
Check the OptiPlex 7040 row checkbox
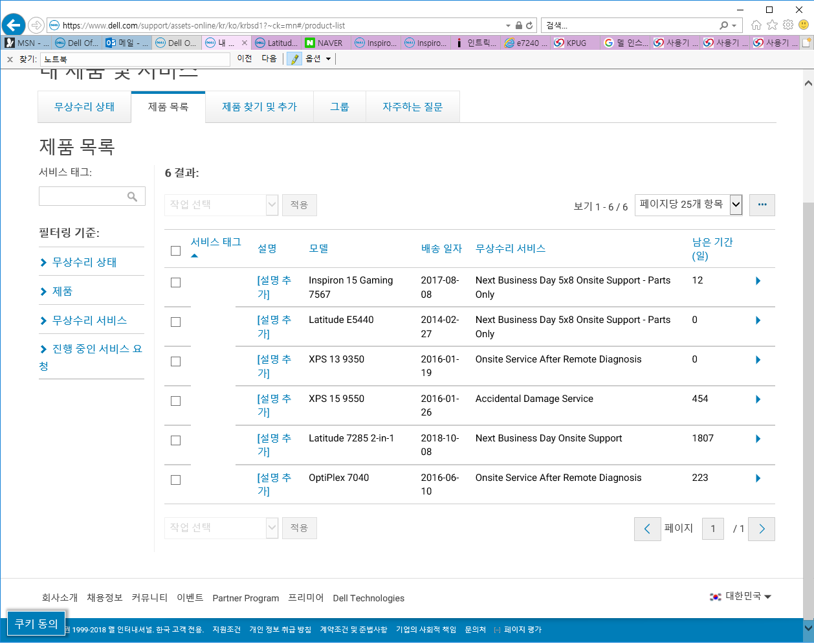pos(175,480)
